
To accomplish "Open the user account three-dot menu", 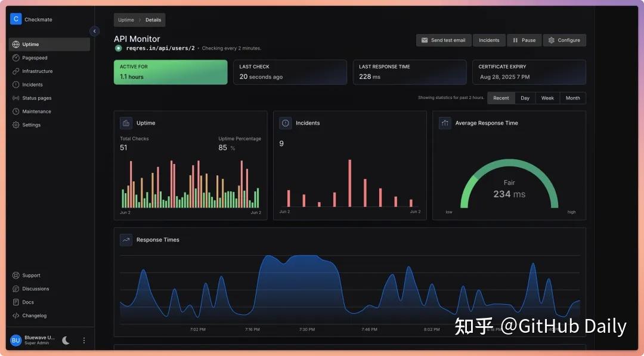I will point(84,340).
